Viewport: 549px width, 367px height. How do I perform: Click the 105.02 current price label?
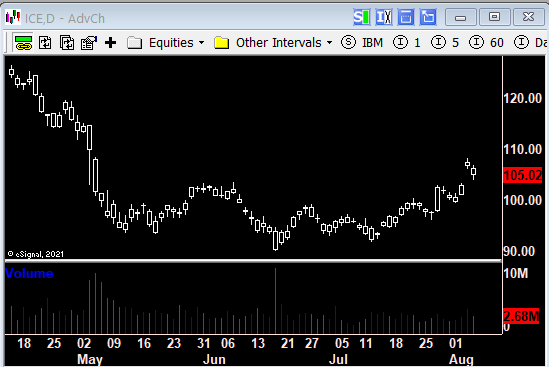point(522,175)
